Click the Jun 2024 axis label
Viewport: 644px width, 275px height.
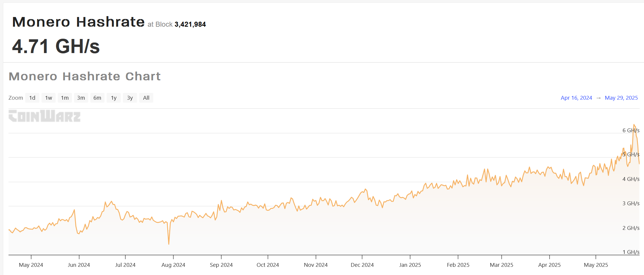click(79, 265)
